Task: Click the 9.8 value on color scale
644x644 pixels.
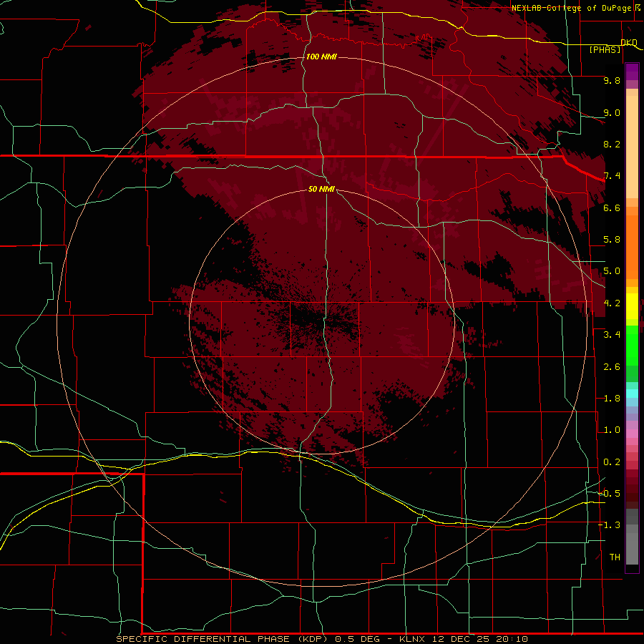Action: [x=612, y=80]
